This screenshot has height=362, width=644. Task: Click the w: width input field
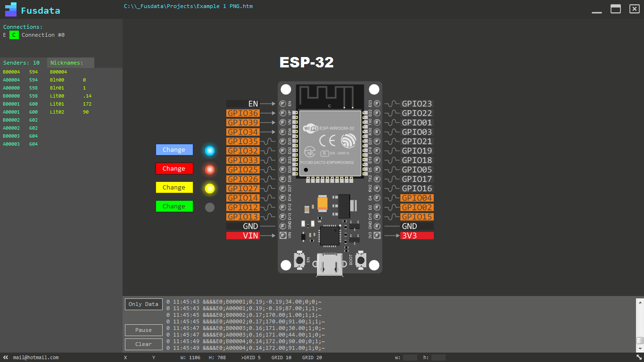[x=410, y=357]
